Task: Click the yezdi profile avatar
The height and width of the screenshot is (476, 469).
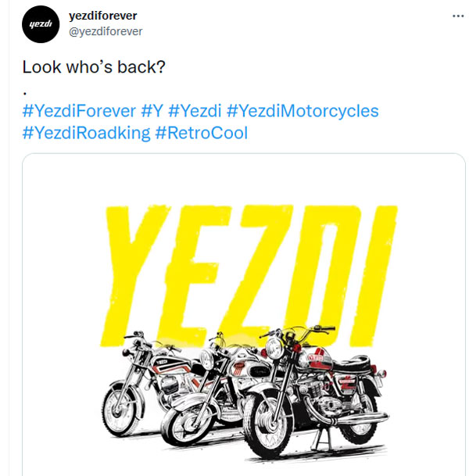Action: (40, 23)
